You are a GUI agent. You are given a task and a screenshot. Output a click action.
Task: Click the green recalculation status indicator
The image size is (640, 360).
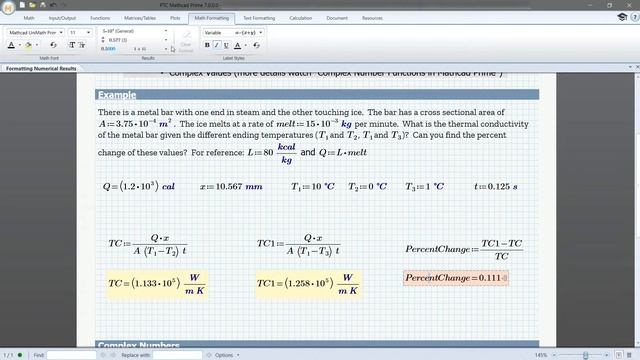pos(20,355)
